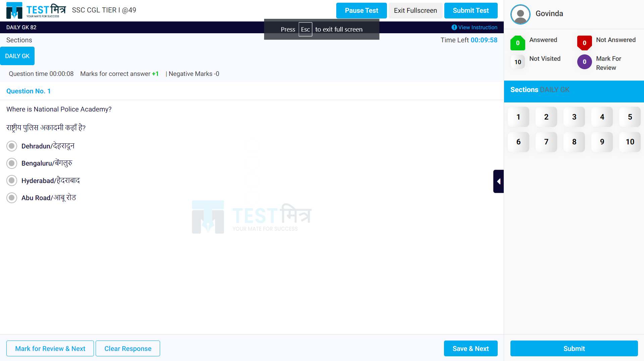The width and height of the screenshot is (644, 361).
Task: Exit fullscreen mode
Action: pos(415,10)
